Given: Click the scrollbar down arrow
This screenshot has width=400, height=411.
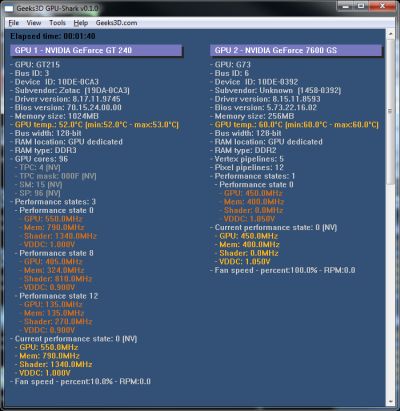Looking at the screenshot, I should [390, 402].
